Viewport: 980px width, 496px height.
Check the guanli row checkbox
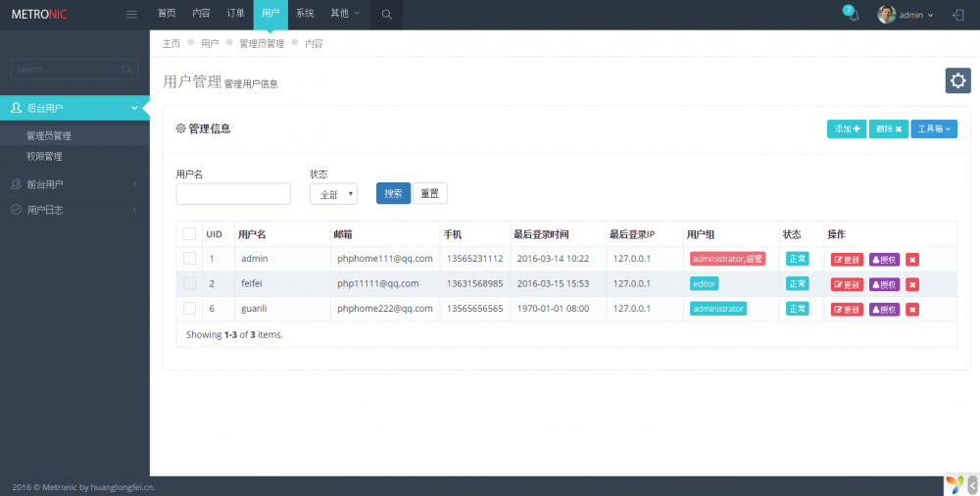coord(189,309)
